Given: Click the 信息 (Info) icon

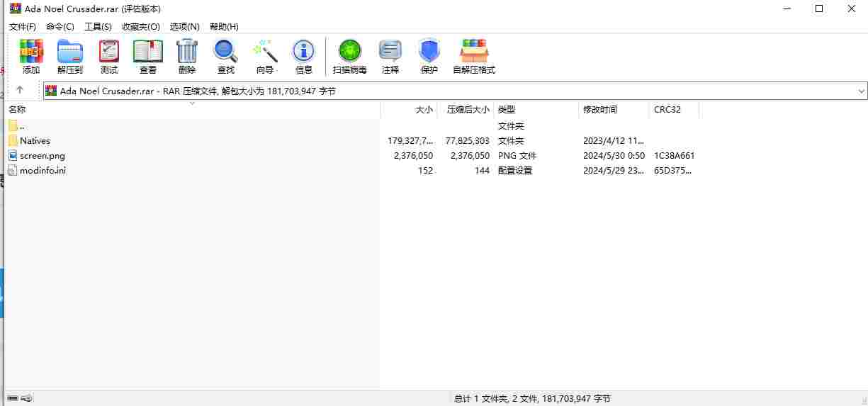Looking at the screenshot, I should [x=304, y=51].
